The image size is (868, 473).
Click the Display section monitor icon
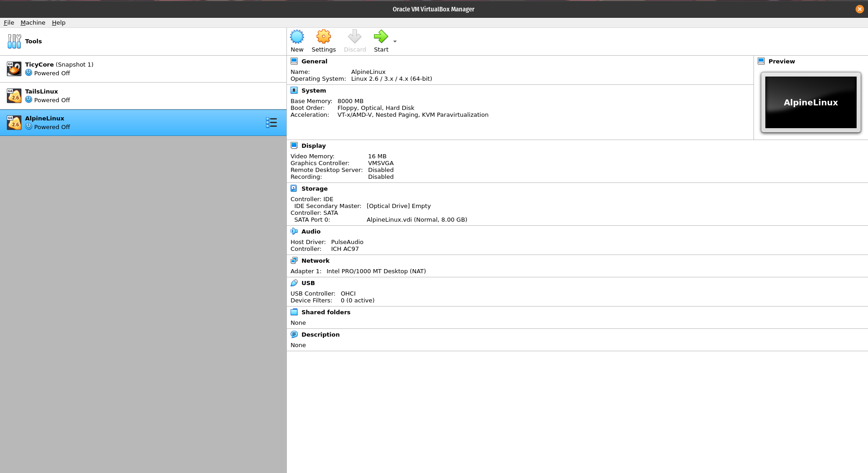[294, 146]
